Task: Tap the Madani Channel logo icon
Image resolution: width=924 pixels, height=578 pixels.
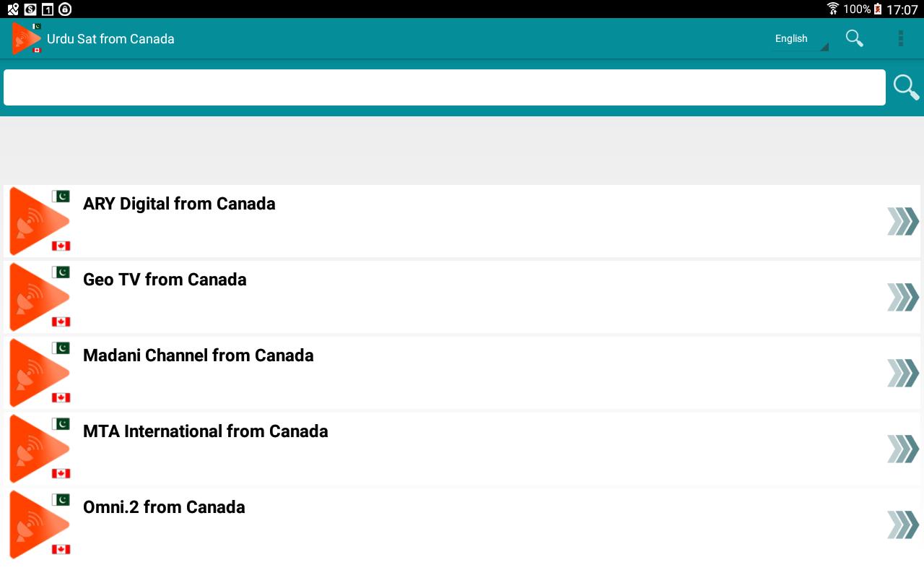Action: [40, 373]
